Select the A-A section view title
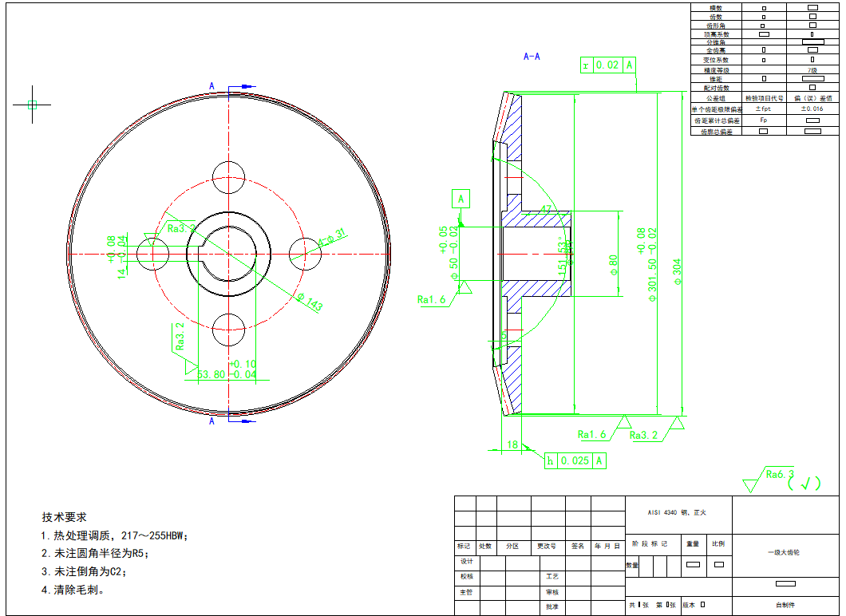Viewport: 846px width, 616px height. click(x=532, y=57)
